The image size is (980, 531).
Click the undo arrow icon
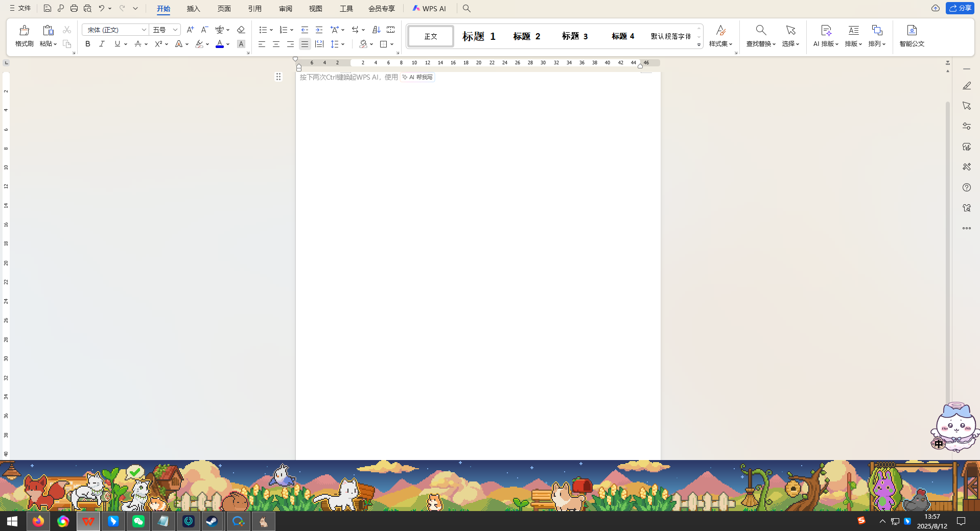point(102,8)
